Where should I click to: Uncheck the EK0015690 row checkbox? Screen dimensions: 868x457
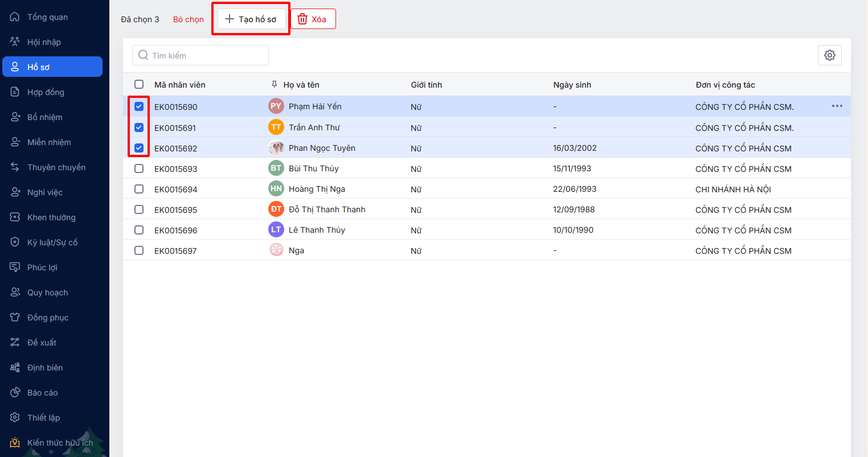pyautogui.click(x=139, y=106)
